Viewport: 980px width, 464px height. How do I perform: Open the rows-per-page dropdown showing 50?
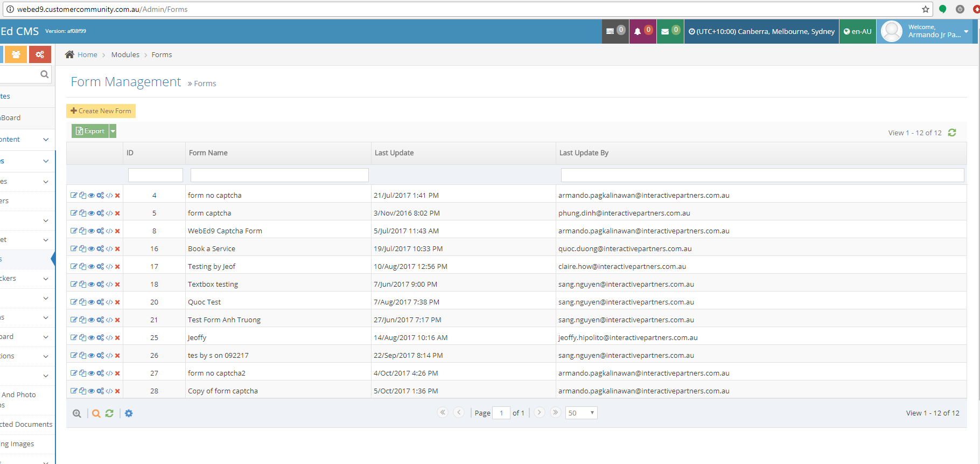581,413
